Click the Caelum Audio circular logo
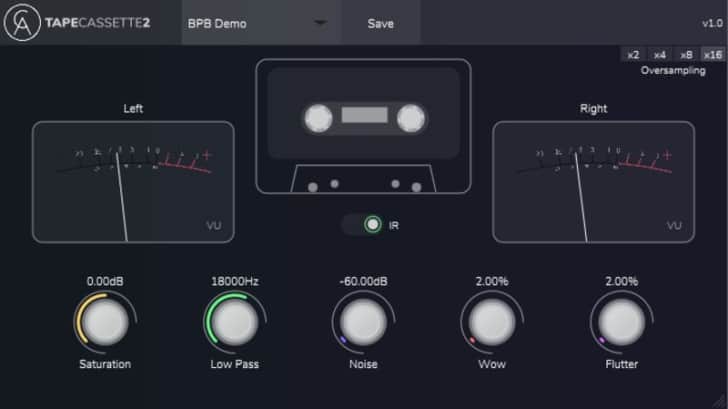Image resolution: width=728 pixels, height=409 pixels. click(x=22, y=22)
